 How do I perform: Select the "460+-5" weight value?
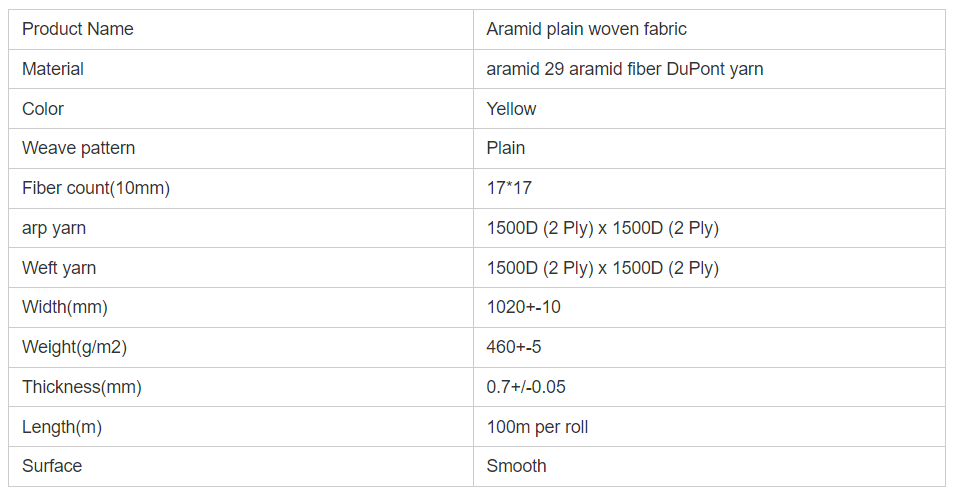click(x=514, y=347)
